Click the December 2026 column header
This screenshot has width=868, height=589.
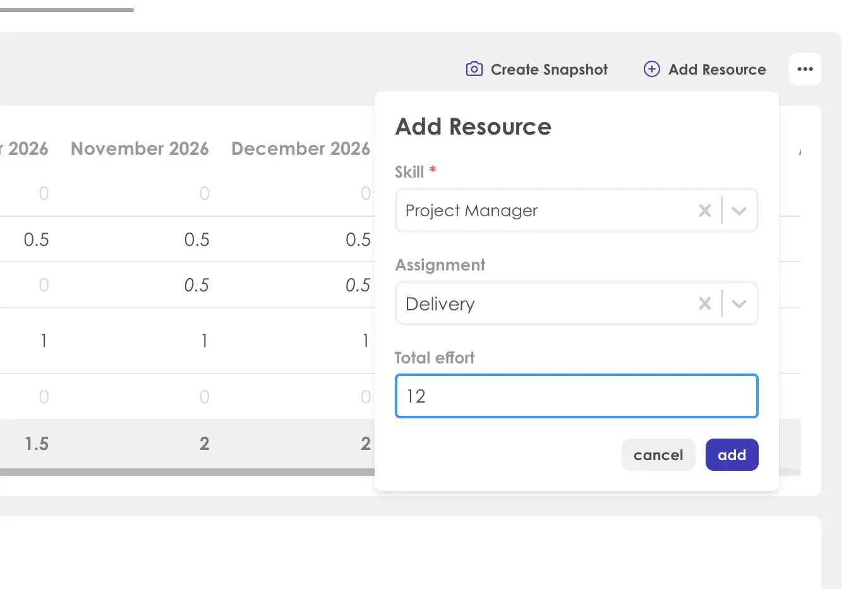point(301,149)
